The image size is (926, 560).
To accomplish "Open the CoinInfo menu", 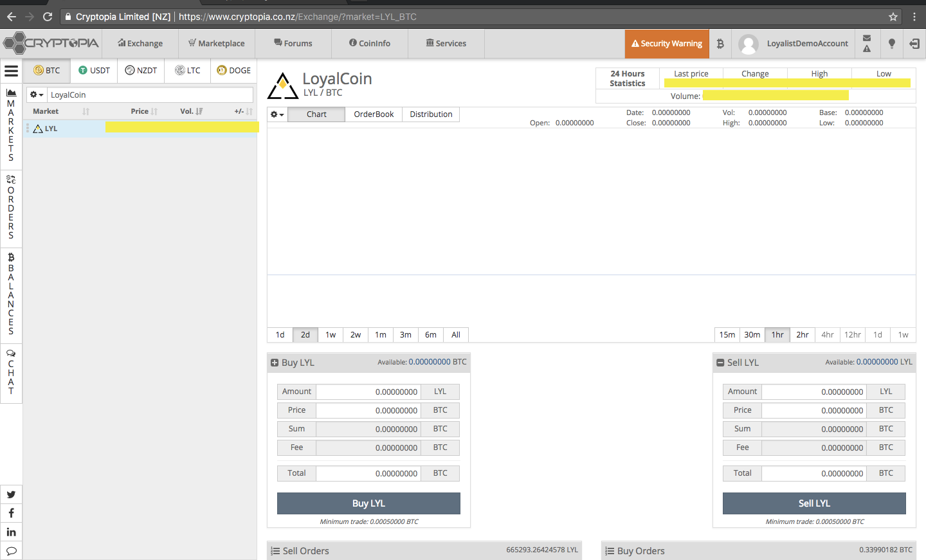I will pos(370,44).
